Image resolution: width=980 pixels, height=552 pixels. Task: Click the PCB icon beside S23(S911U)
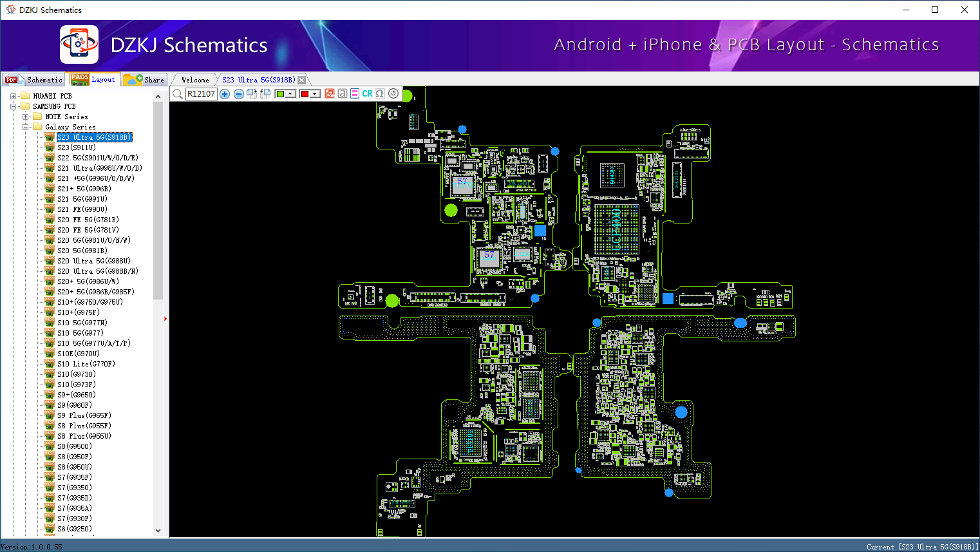pyautogui.click(x=50, y=147)
